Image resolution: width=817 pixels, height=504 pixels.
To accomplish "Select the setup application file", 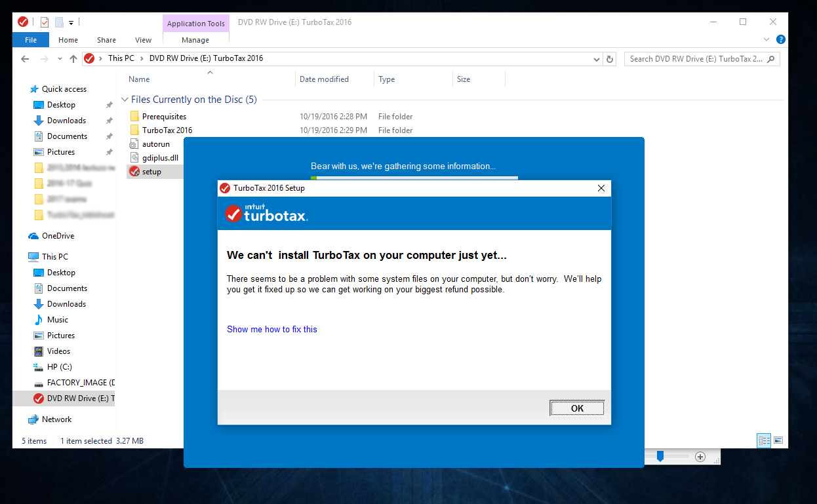I will coord(151,172).
